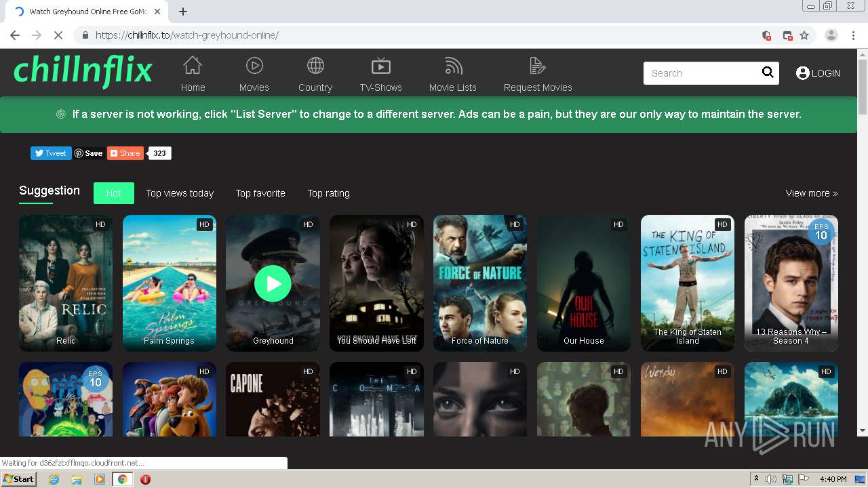Open the Country globe icon
Image resolution: width=868 pixels, height=488 pixels.
(315, 66)
